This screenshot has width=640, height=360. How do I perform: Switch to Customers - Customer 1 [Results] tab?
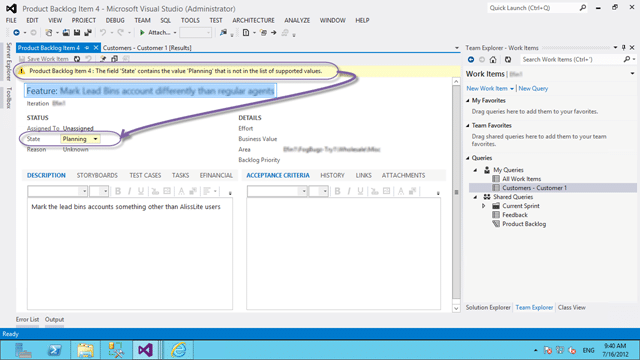click(147, 48)
